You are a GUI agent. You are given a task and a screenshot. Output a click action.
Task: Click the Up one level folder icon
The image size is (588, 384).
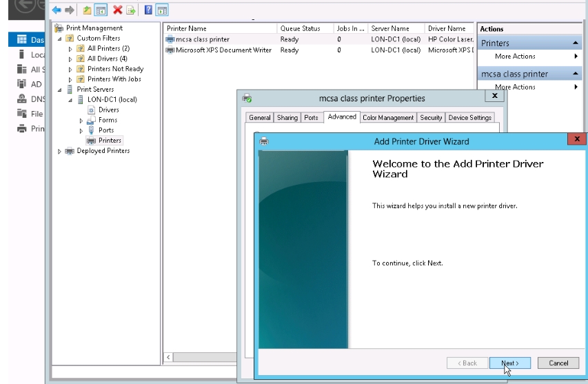tap(87, 10)
